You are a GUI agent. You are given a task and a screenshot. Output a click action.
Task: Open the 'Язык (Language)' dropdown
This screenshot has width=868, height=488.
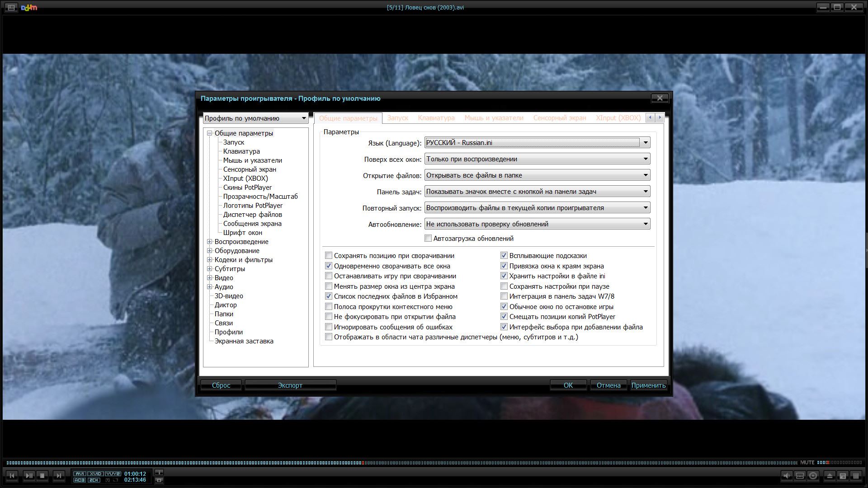[x=646, y=143]
